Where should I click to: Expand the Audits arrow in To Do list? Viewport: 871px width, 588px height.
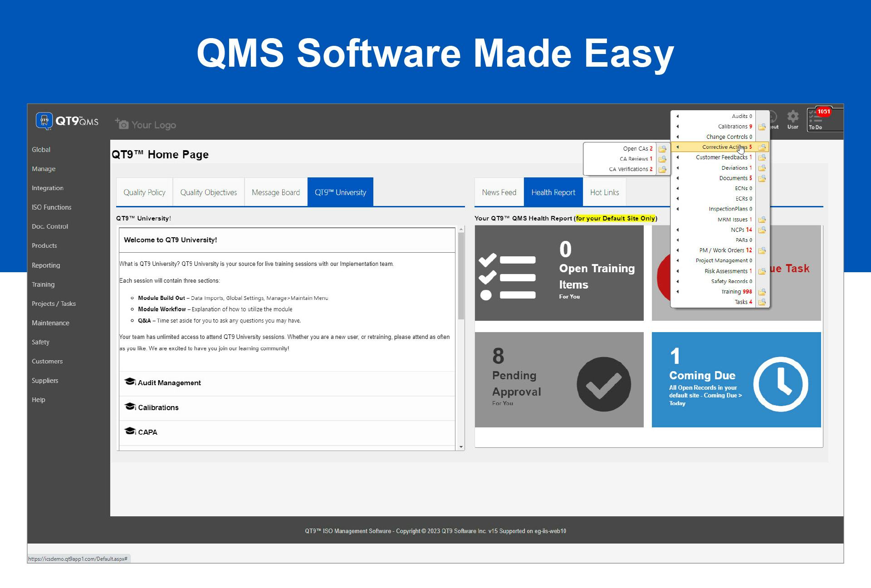click(x=678, y=116)
